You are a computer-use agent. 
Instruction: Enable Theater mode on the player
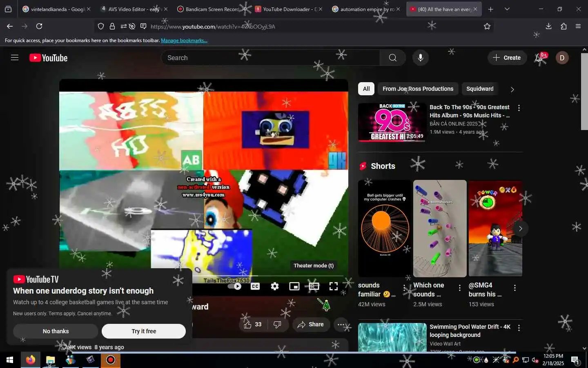(x=314, y=286)
